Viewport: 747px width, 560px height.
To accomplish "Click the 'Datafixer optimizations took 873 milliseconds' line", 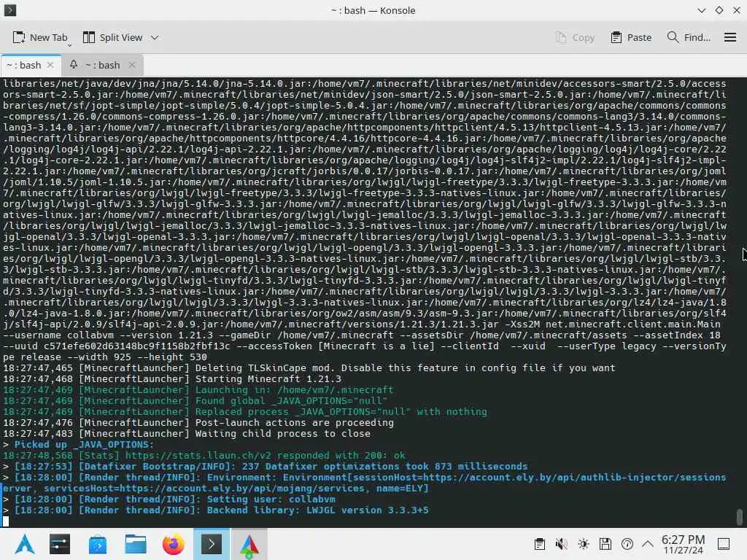I will coord(266,467).
